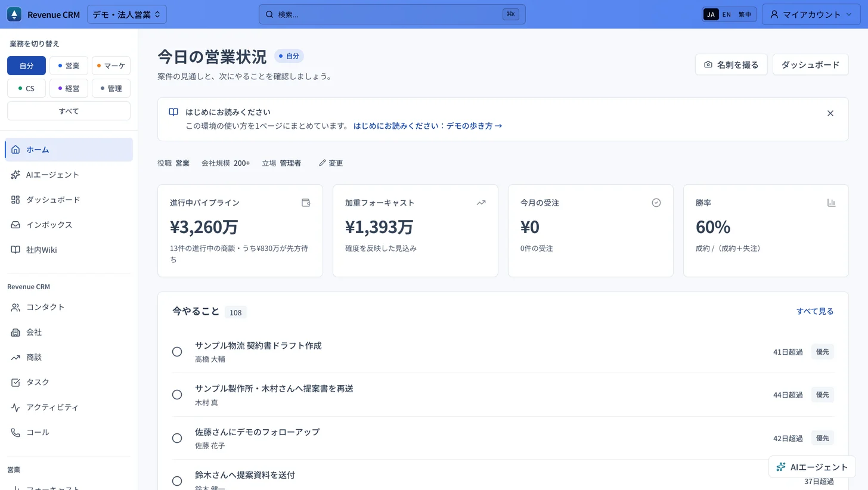This screenshot has height=490, width=868.
Task: Click the Revenue CRM logo icon
Action: (x=14, y=14)
